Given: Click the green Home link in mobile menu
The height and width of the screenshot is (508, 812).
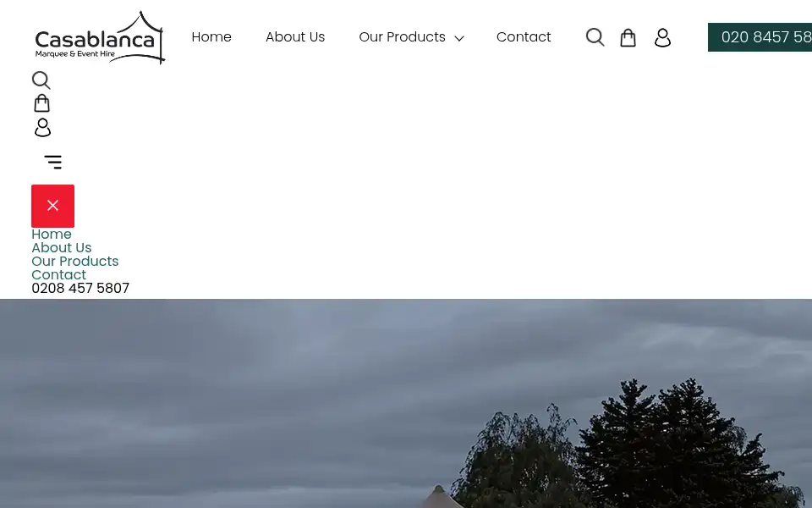Looking at the screenshot, I should click(x=52, y=235).
